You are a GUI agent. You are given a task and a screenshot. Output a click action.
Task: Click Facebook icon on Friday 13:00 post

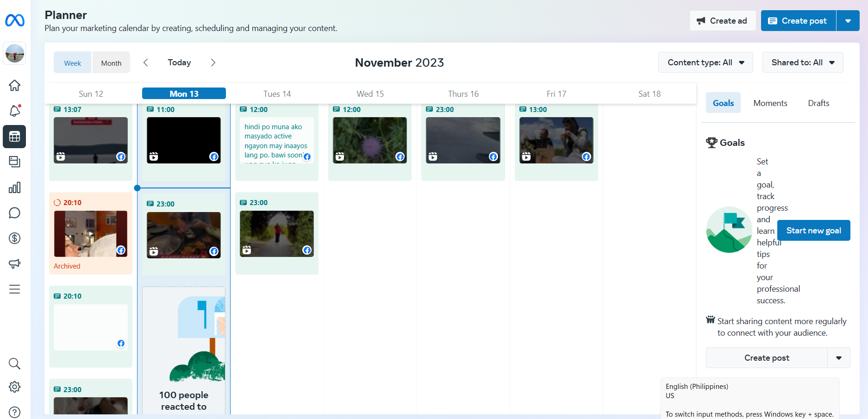tap(587, 156)
